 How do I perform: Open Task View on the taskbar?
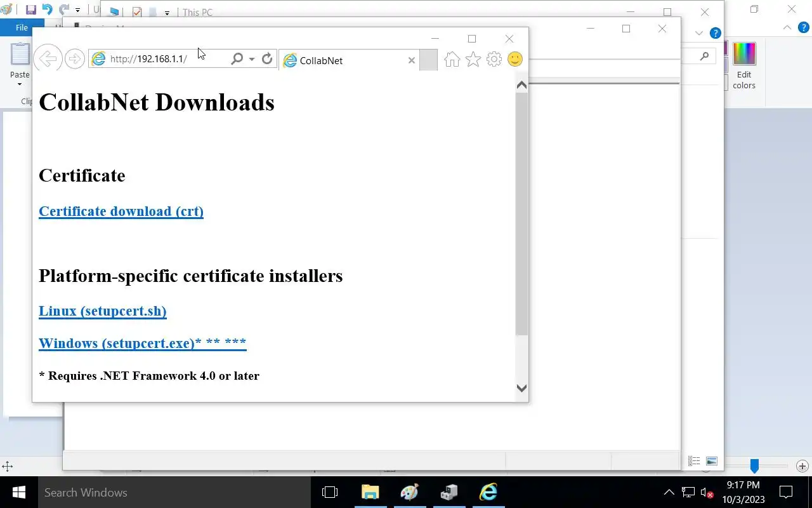click(x=330, y=492)
